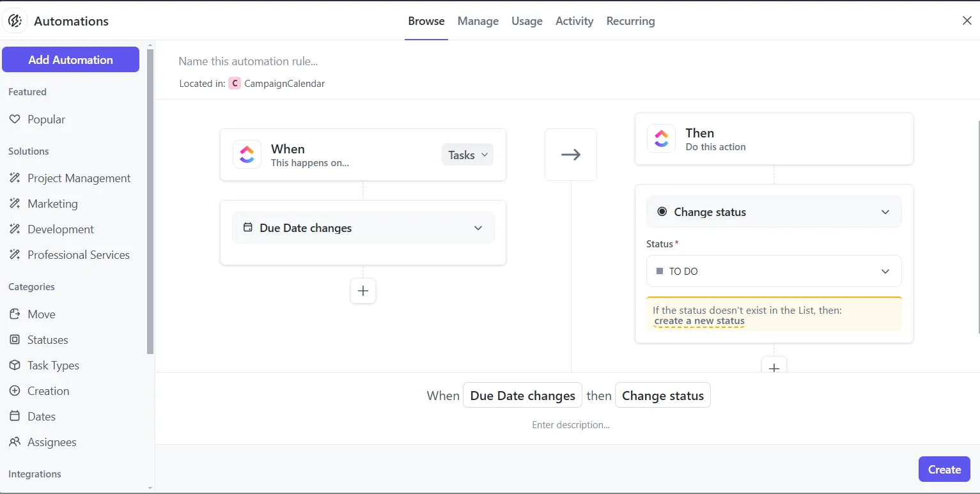Click the wand icon beside Professional Services

15,255
